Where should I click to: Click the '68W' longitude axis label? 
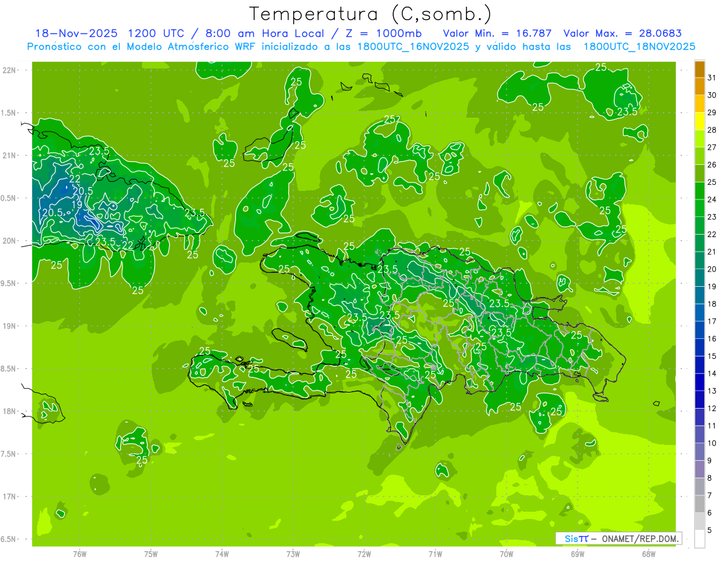click(649, 554)
